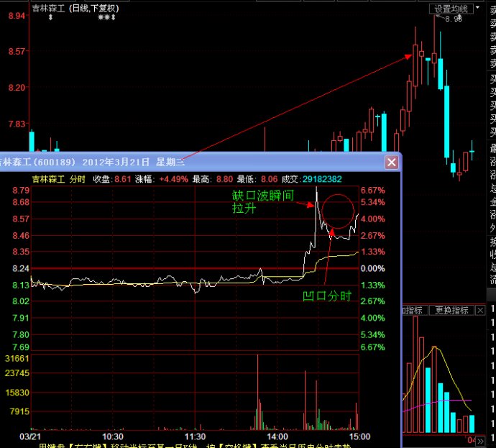Click the 最低 value 8.06

[x=269, y=179]
